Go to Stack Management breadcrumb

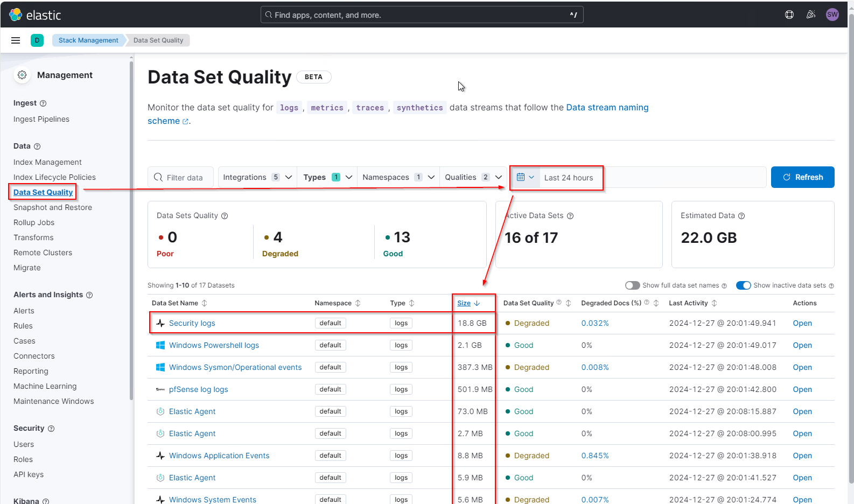[88, 40]
